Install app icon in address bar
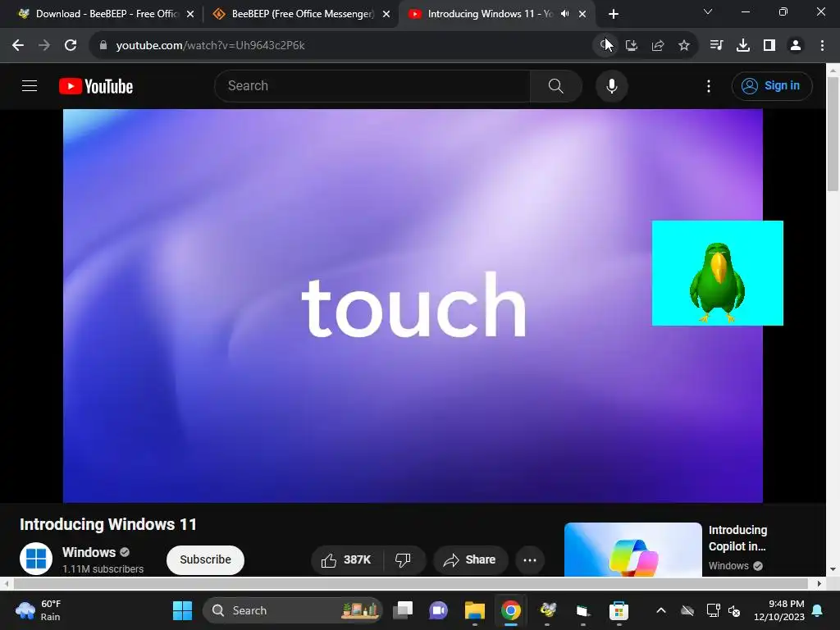The image size is (840, 630). coord(632,46)
